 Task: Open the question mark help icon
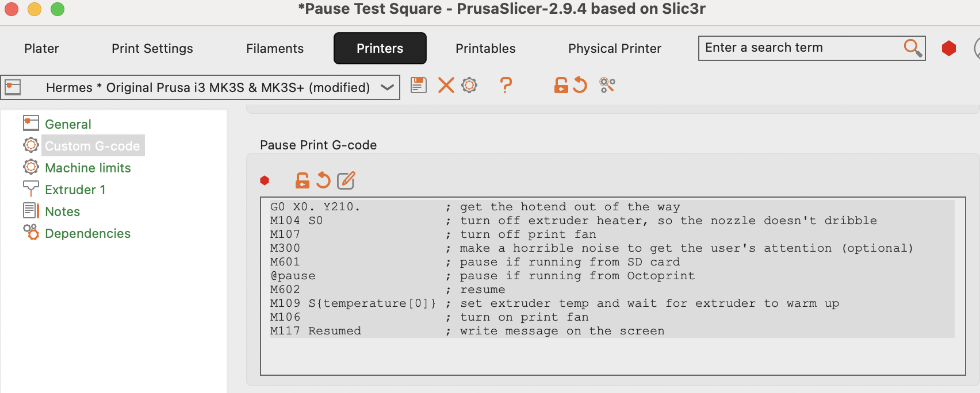(x=506, y=86)
